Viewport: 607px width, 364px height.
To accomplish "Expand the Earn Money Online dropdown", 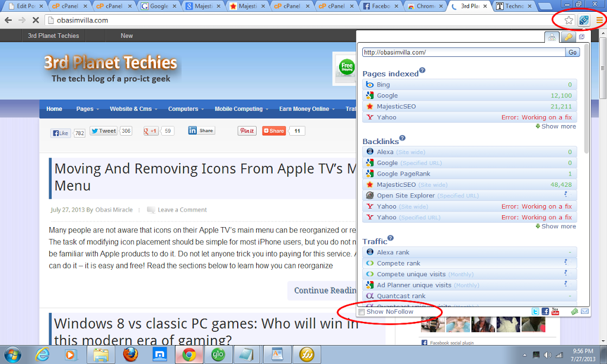I will [307, 109].
